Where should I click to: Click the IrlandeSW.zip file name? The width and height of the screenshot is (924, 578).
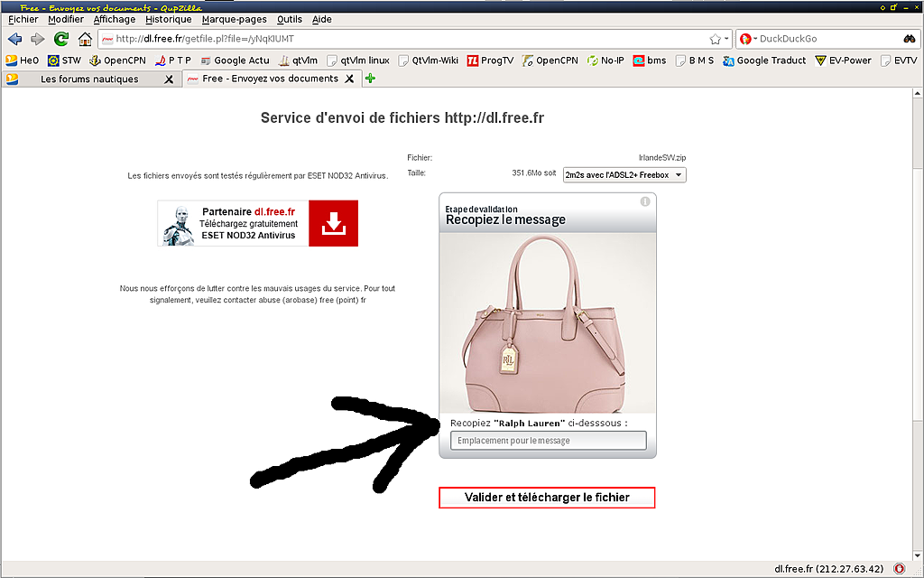(662, 158)
